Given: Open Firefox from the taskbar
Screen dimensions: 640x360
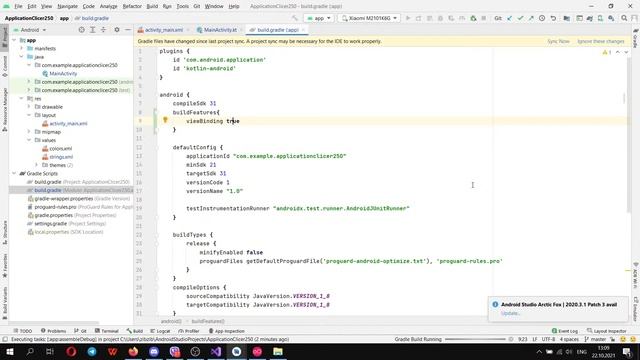Looking at the screenshot, I should 133,351.
